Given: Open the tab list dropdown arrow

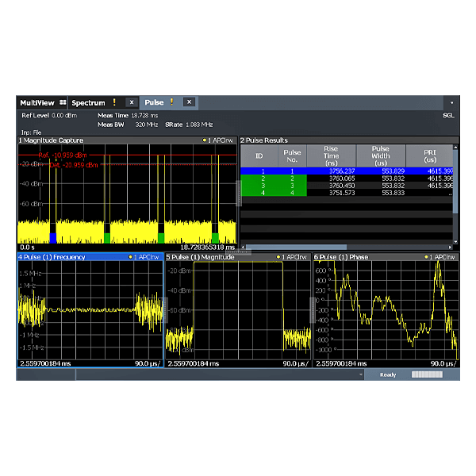Looking at the screenshot, I should pyautogui.click(x=451, y=103).
